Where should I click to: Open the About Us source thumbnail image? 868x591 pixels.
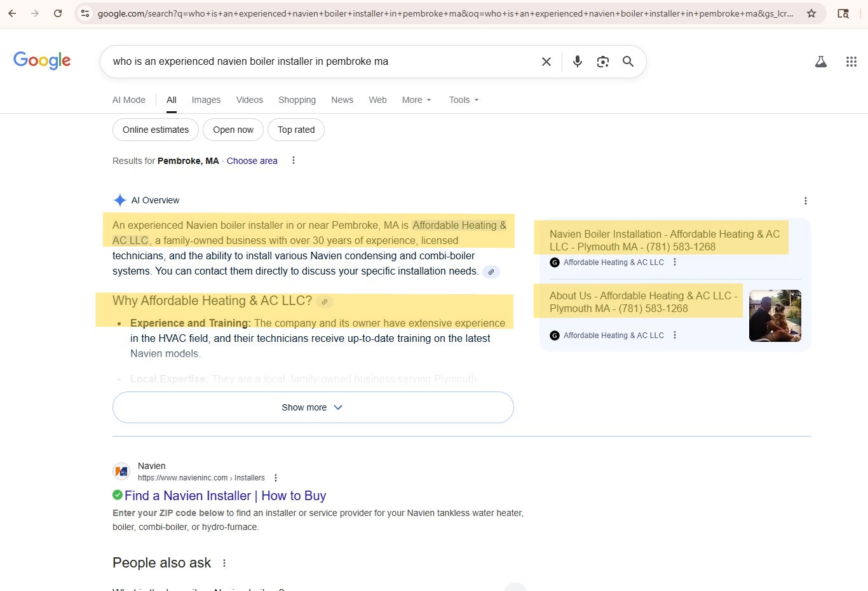pyautogui.click(x=775, y=316)
